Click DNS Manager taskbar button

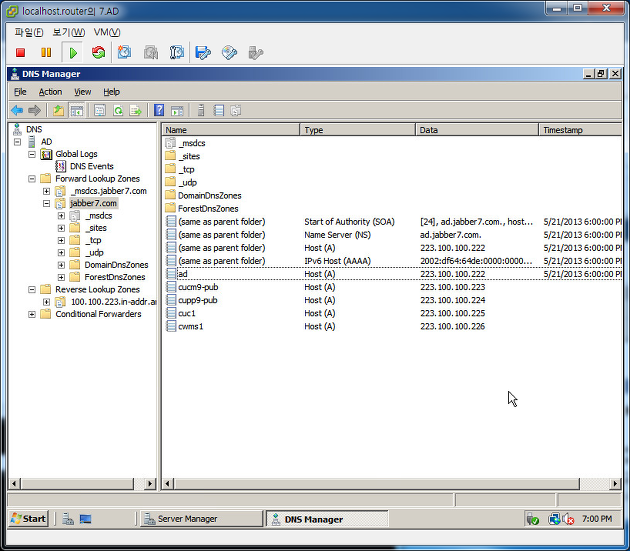327,519
